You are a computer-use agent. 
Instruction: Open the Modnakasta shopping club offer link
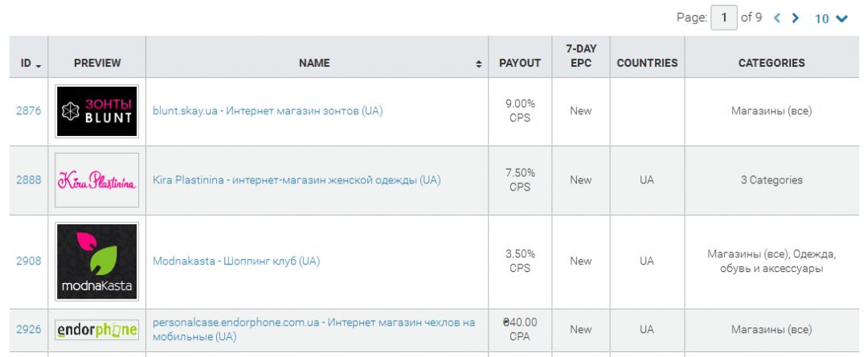click(x=236, y=261)
